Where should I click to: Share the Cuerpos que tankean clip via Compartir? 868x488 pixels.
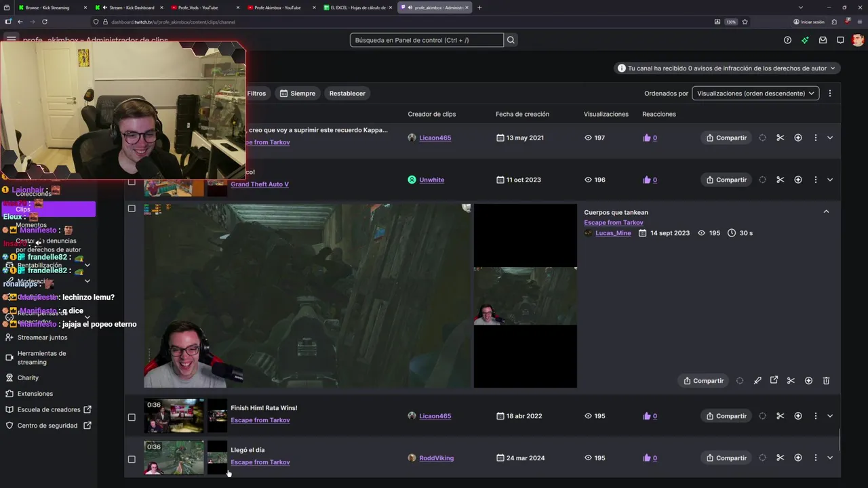pos(703,381)
